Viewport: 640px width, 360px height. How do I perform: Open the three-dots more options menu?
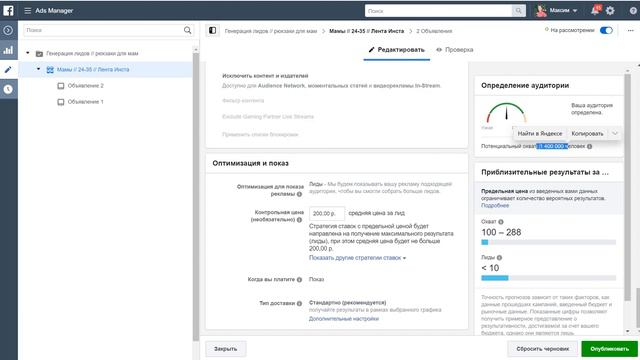point(631,31)
